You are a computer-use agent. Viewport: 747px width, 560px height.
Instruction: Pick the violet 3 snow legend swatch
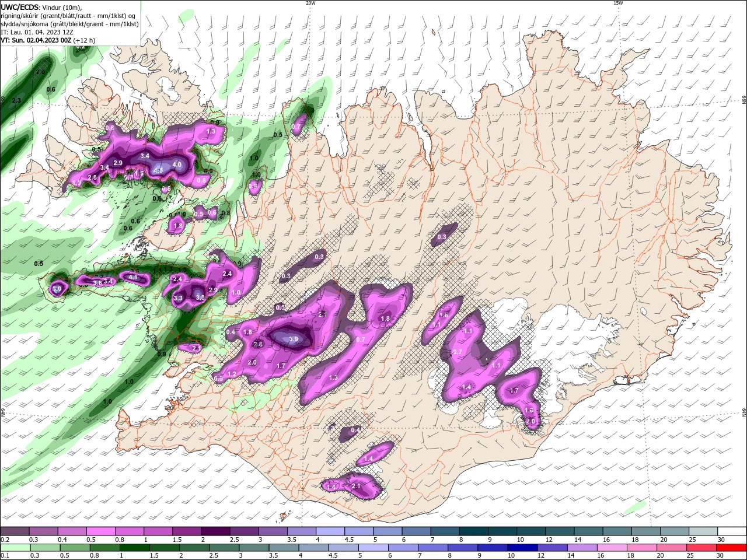tap(273, 531)
